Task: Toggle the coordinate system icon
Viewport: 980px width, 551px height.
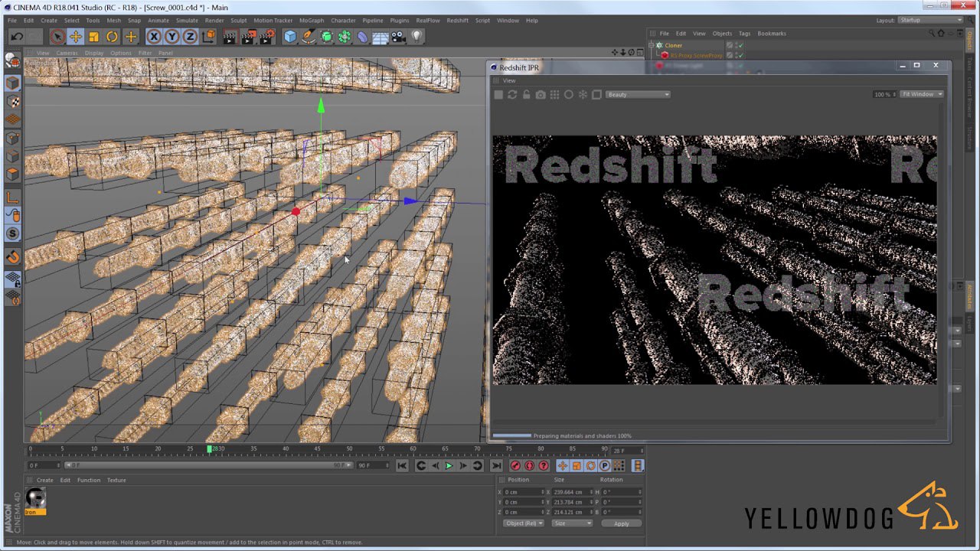Action: 208,36
